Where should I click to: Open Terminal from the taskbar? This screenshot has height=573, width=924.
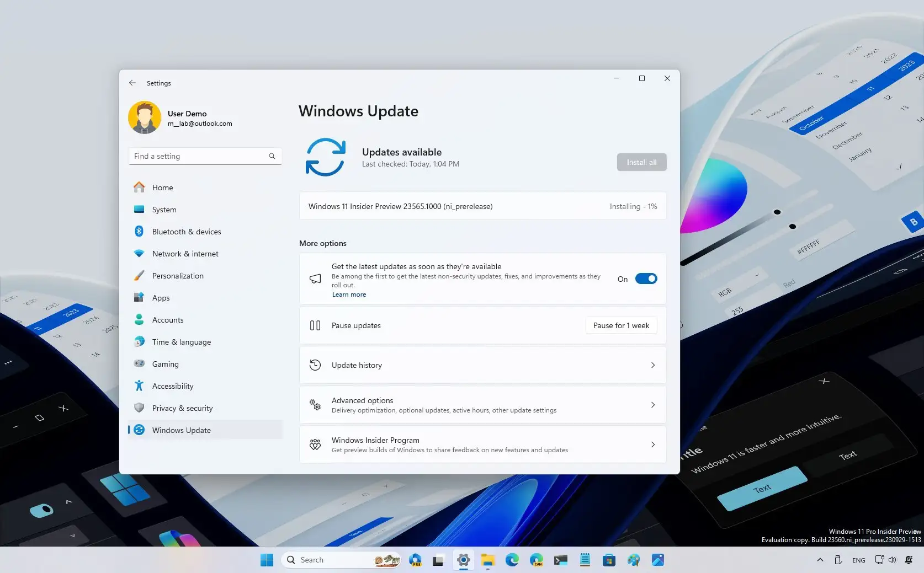tap(561, 560)
